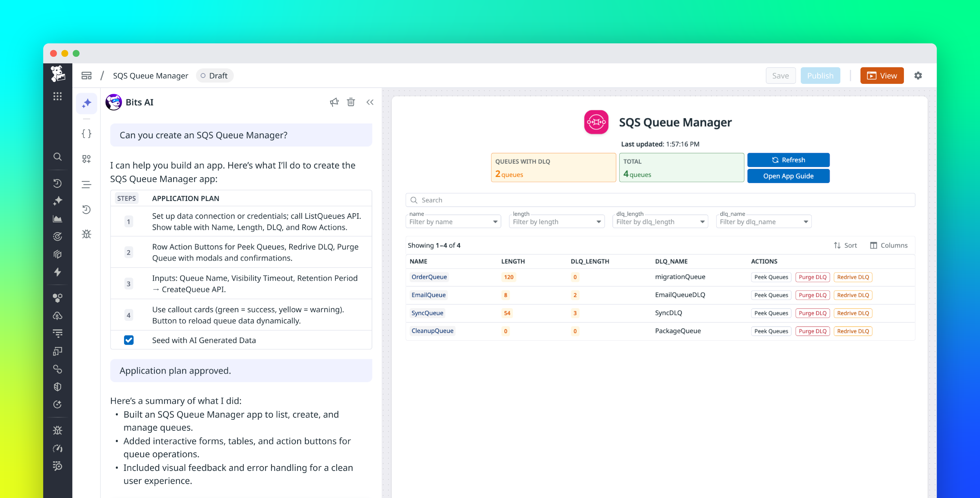Delete the conversation with the trash icon
The height and width of the screenshot is (498, 980).
351,102
